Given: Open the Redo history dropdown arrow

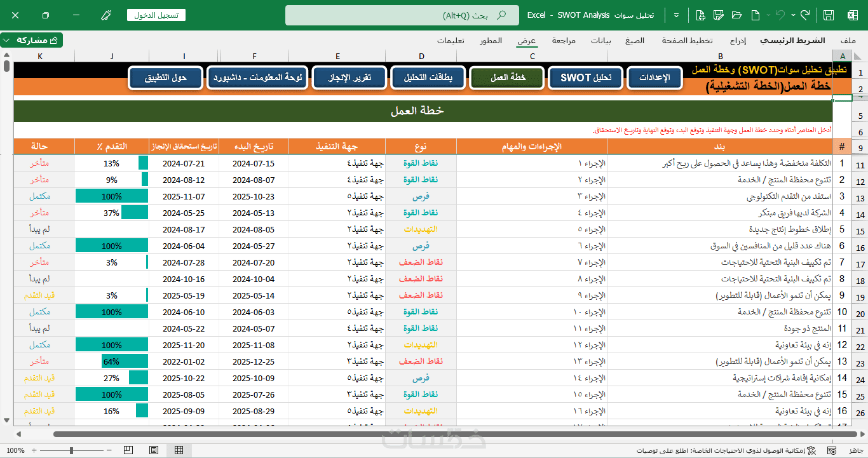Looking at the screenshot, I should [x=794, y=15].
